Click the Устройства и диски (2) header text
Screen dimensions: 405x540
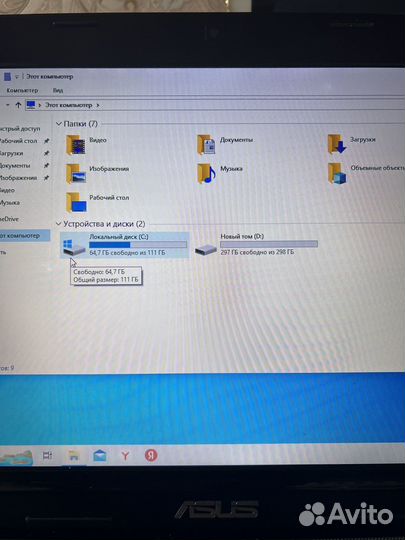pos(104,224)
